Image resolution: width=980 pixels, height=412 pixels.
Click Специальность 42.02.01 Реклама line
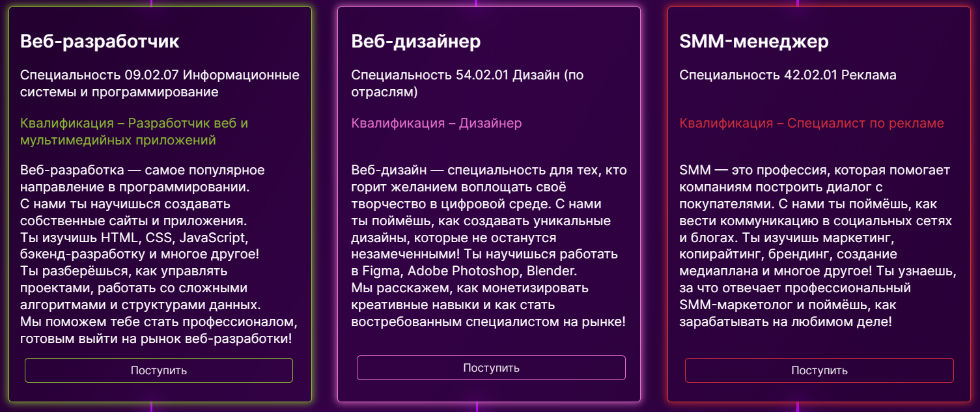788,75
